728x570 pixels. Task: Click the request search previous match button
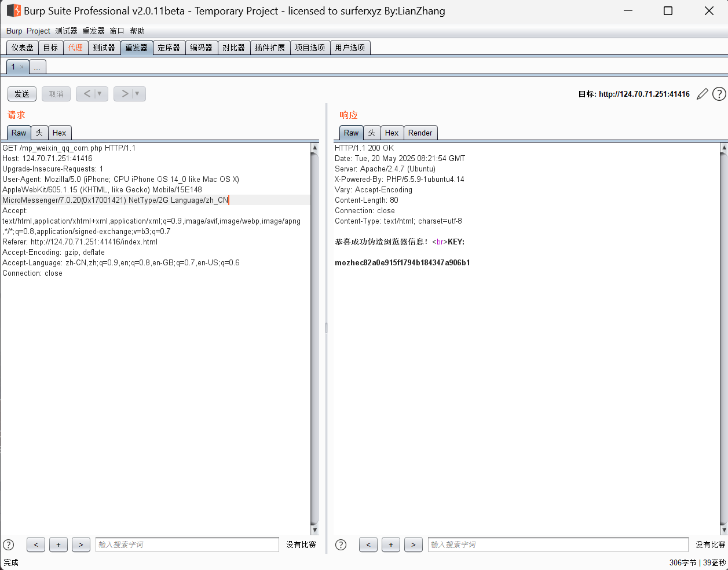tap(36, 545)
